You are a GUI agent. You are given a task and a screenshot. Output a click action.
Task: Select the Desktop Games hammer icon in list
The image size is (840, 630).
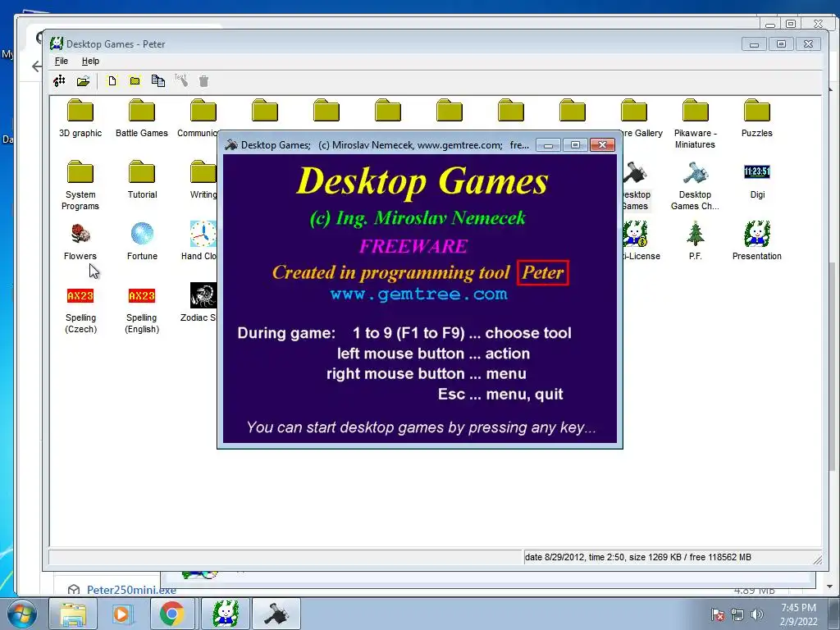(636, 172)
